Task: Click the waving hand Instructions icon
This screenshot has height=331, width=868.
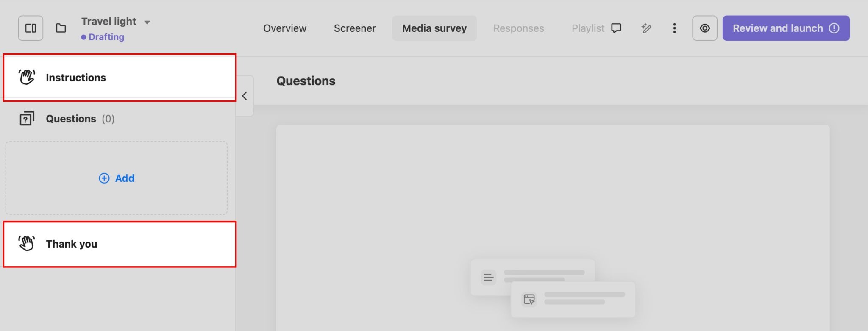Action: click(27, 77)
